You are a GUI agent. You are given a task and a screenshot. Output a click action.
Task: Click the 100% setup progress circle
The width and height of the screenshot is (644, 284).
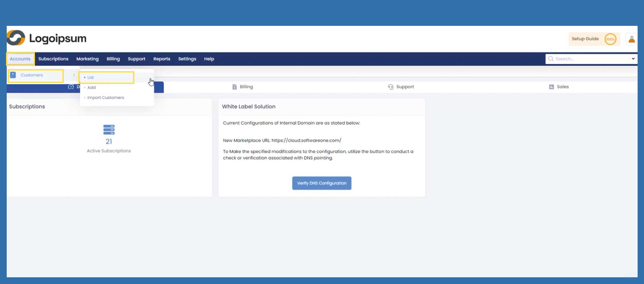610,39
